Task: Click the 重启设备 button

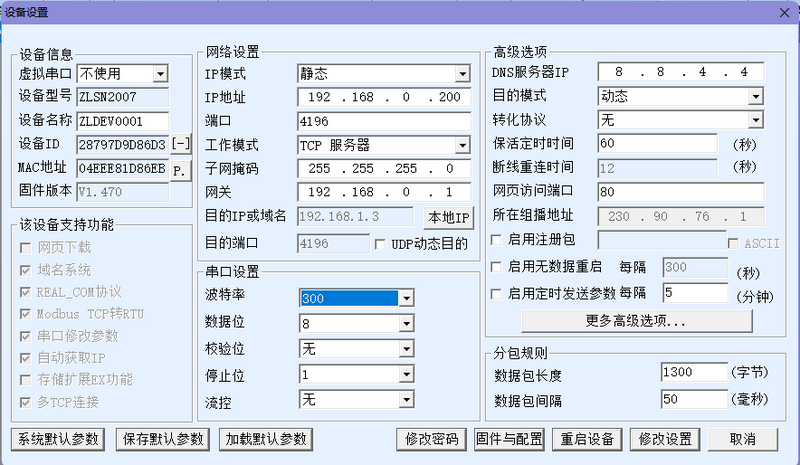Action: (587, 439)
